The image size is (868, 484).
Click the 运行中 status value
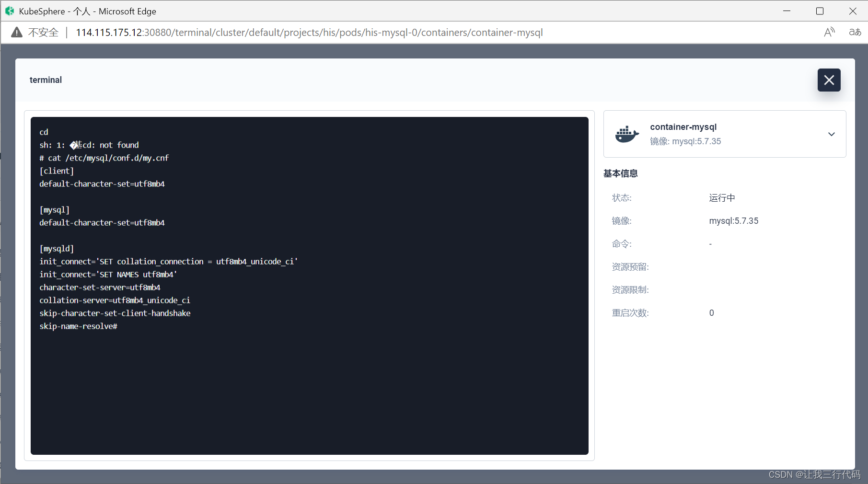click(722, 198)
